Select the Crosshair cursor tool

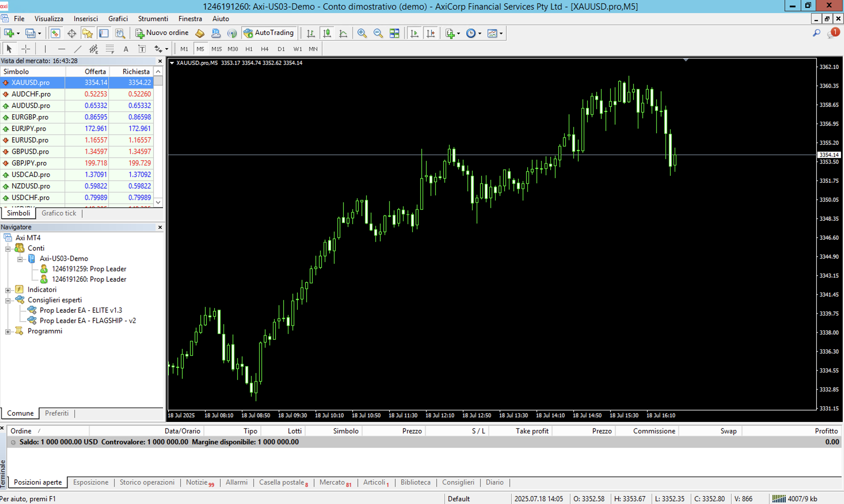pos(26,49)
